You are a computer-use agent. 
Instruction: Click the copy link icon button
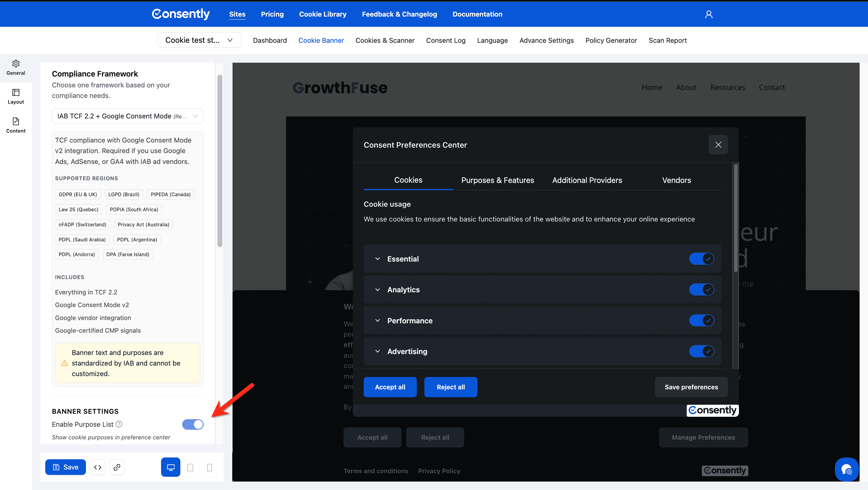click(117, 467)
